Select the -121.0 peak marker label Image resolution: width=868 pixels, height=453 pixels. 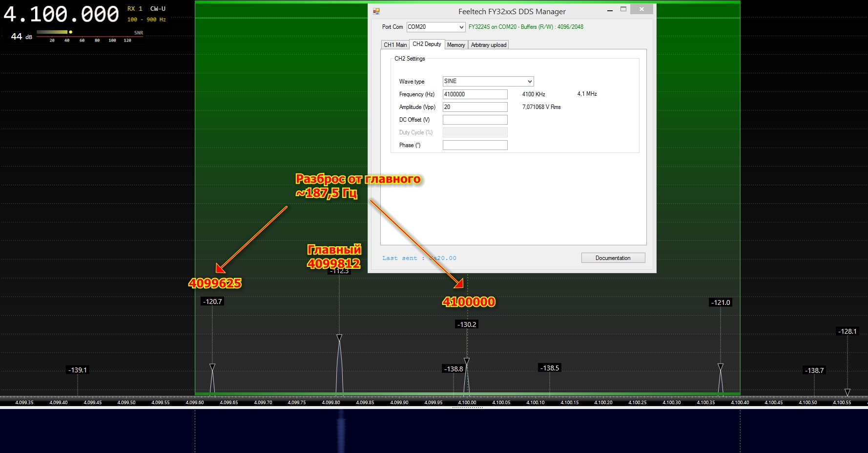pos(721,302)
